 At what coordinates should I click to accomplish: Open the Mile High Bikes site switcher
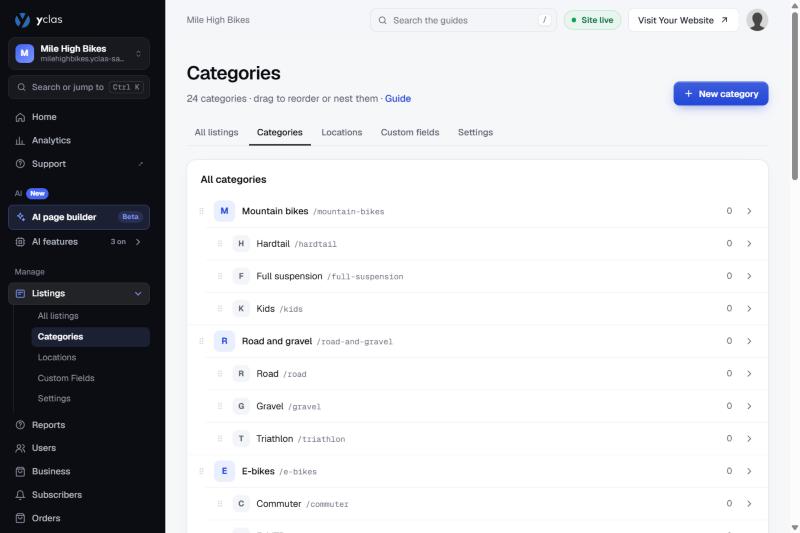[79, 53]
